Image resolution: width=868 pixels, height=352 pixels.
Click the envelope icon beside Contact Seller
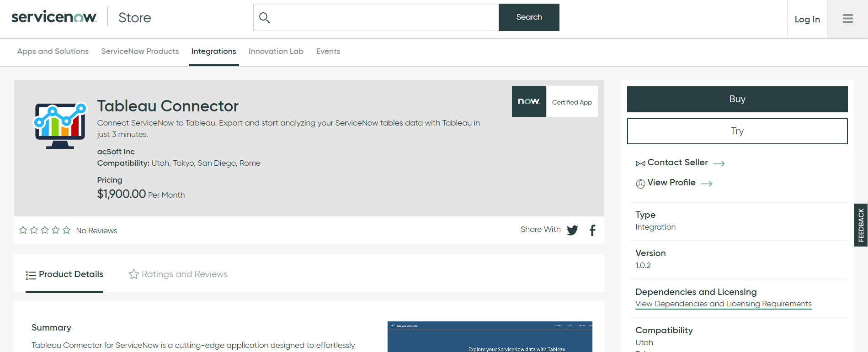pos(640,163)
